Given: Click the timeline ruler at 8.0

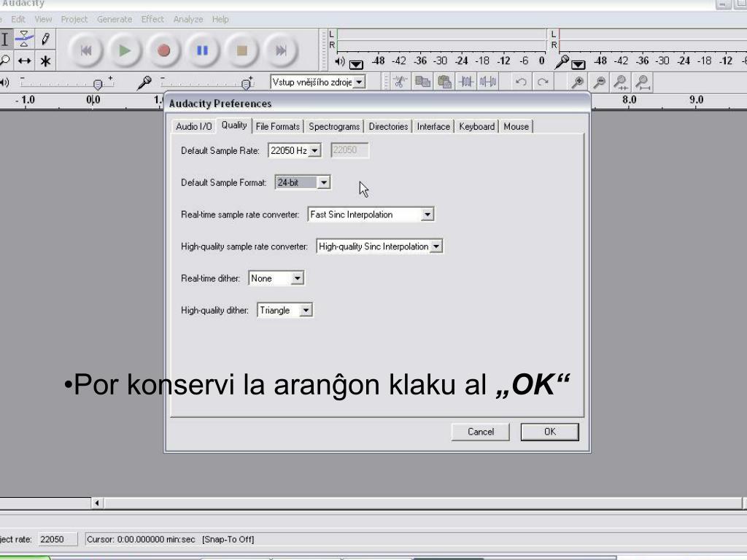Looking at the screenshot, I should point(629,99).
